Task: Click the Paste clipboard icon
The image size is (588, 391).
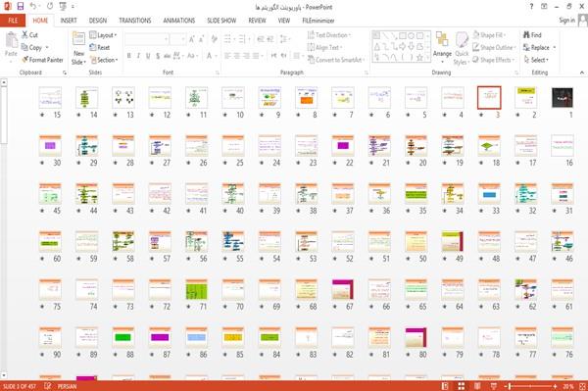Action: [11, 40]
